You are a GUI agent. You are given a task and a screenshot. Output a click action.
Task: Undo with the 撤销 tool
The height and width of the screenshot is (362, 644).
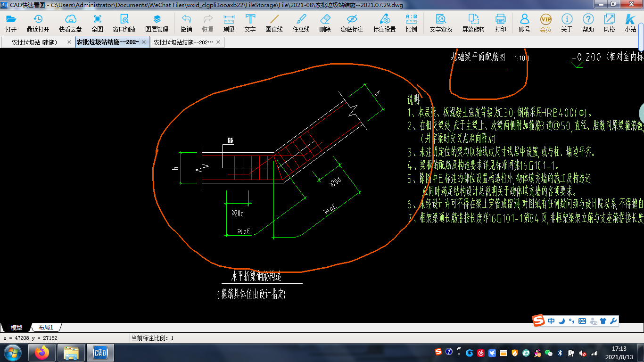click(x=187, y=23)
